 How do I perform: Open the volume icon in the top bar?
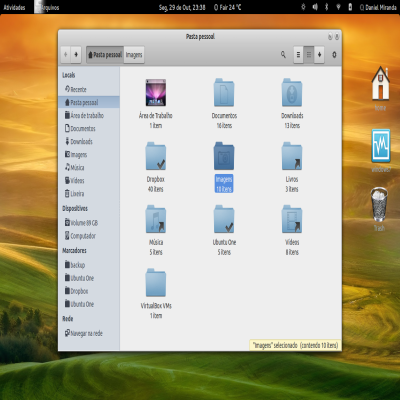(x=315, y=7)
